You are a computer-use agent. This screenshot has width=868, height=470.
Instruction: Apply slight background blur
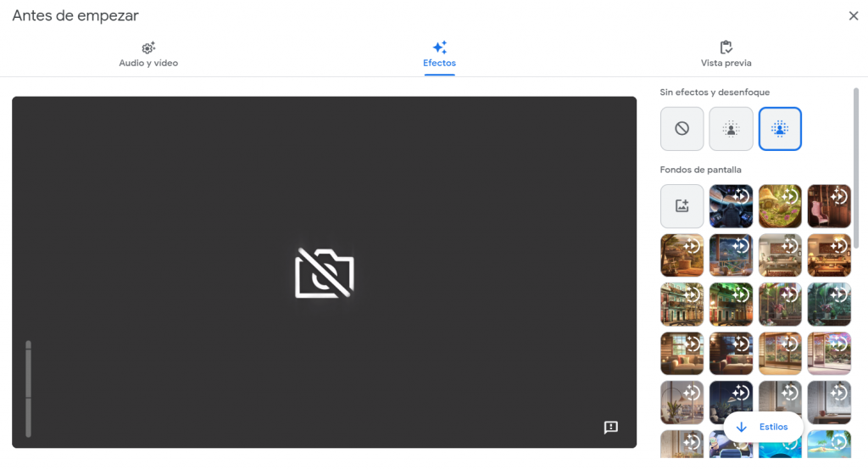731,129
